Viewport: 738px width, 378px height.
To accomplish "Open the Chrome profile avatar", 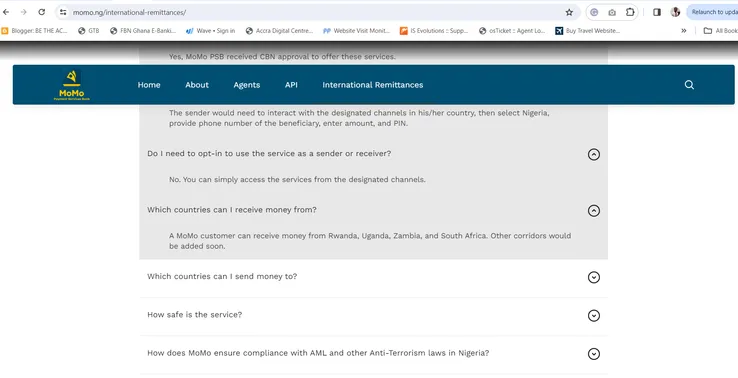I will [675, 12].
